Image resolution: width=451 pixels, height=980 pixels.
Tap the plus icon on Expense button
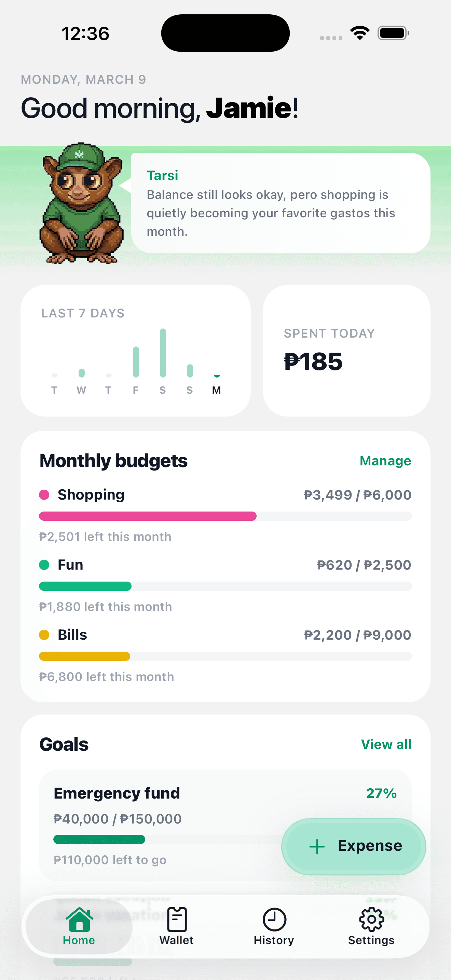click(317, 847)
